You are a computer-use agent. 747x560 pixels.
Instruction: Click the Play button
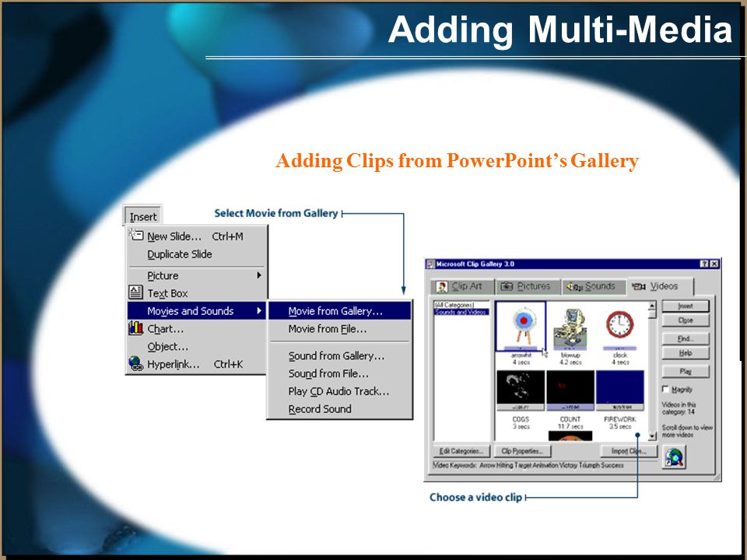click(686, 372)
